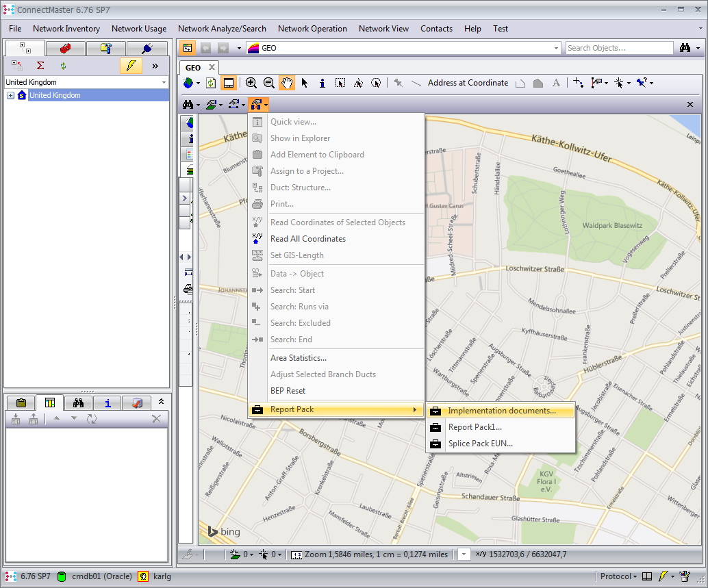The height and width of the screenshot is (588, 708).
Task: Choose BEP Reset menu entry
Action: (336, 391)
